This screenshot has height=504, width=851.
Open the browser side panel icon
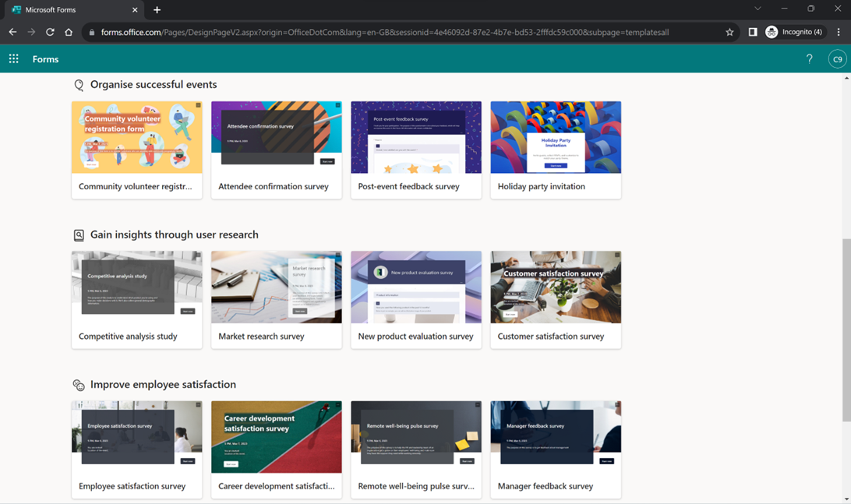tap(751, 32)
